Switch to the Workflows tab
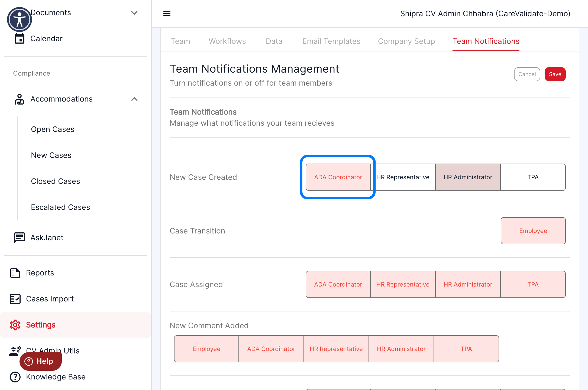 click(227, 41)
